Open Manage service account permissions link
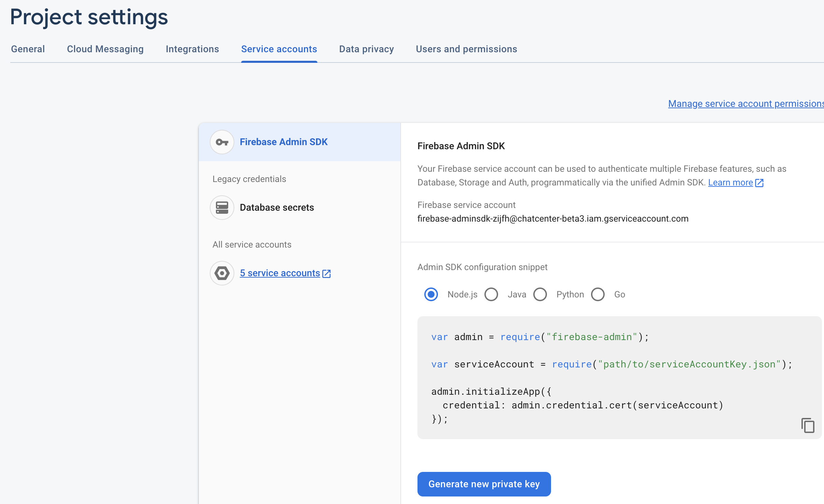Screen dimensions: 824x504 click(x=746, y=104)
